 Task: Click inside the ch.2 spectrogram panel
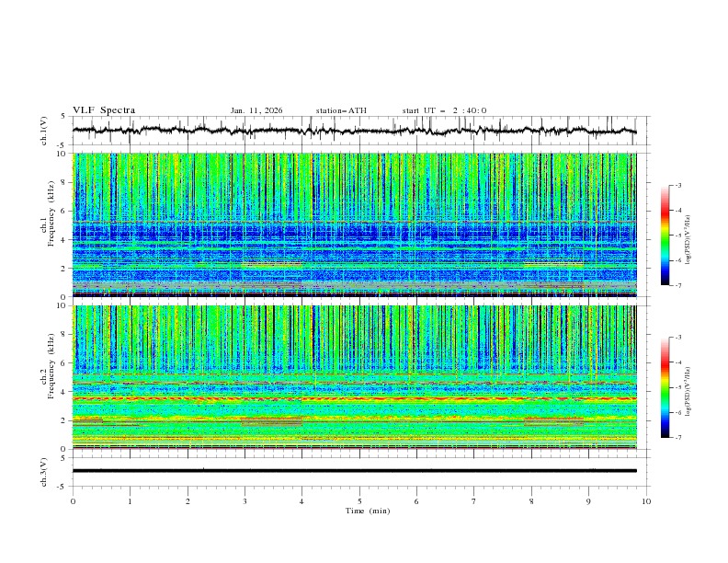(x=354, y=377)
